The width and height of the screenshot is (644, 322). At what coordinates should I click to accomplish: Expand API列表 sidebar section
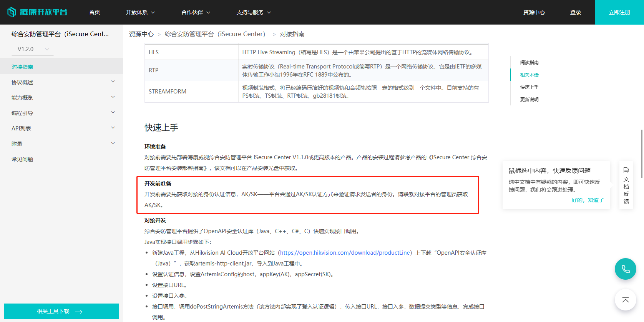coord(61,128)
